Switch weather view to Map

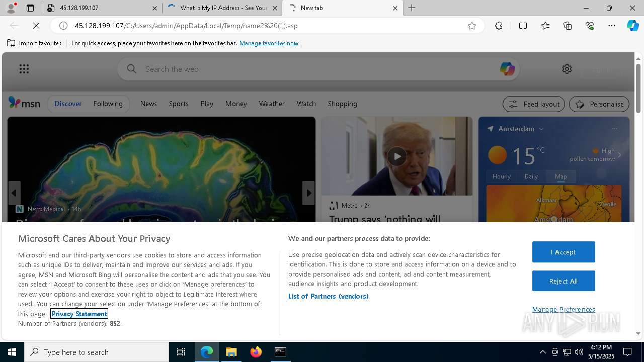(x=561, y=176)
